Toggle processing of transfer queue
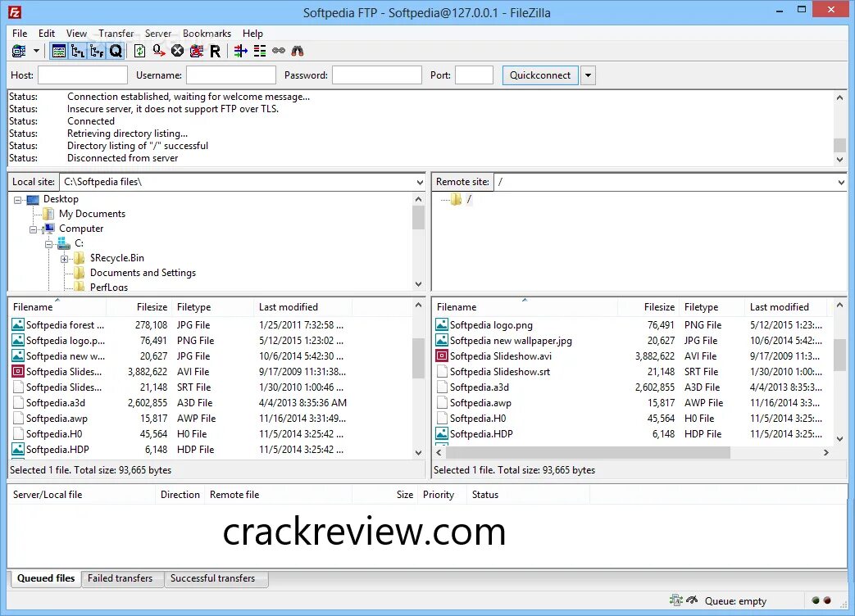 (159, 52)
